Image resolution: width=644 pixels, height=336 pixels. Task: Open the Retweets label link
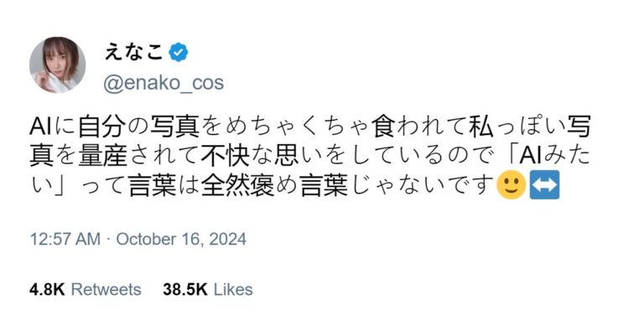(106, 290)
